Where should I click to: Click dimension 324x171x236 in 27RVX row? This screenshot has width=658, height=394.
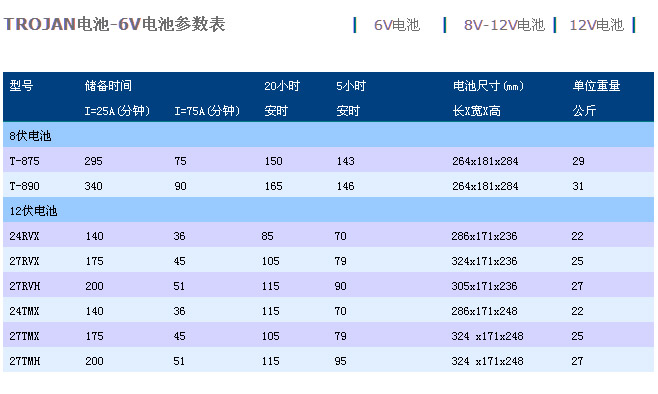(x=484, y=261)
